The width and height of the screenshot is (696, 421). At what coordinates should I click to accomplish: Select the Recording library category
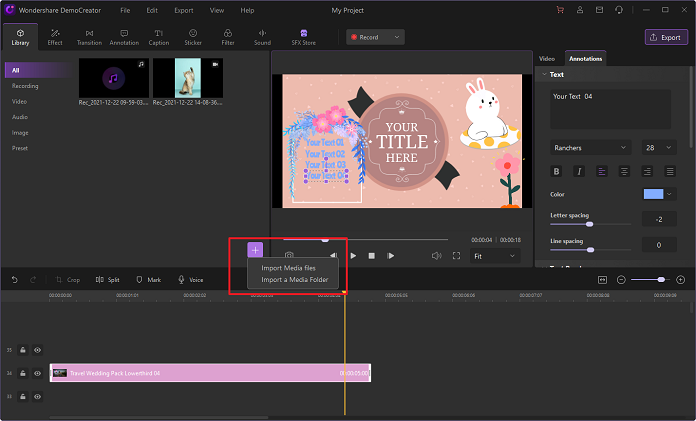pos(25,86)
